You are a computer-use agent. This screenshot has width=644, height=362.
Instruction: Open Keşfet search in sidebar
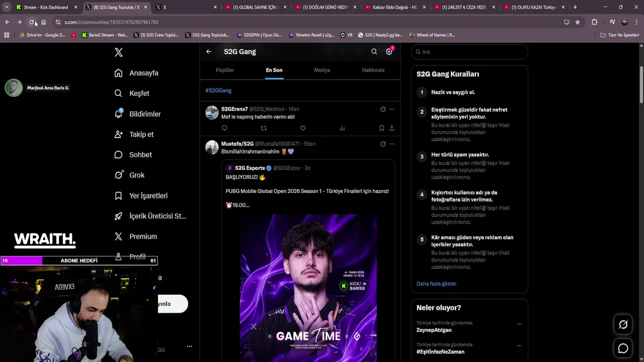tap(132, 94)
